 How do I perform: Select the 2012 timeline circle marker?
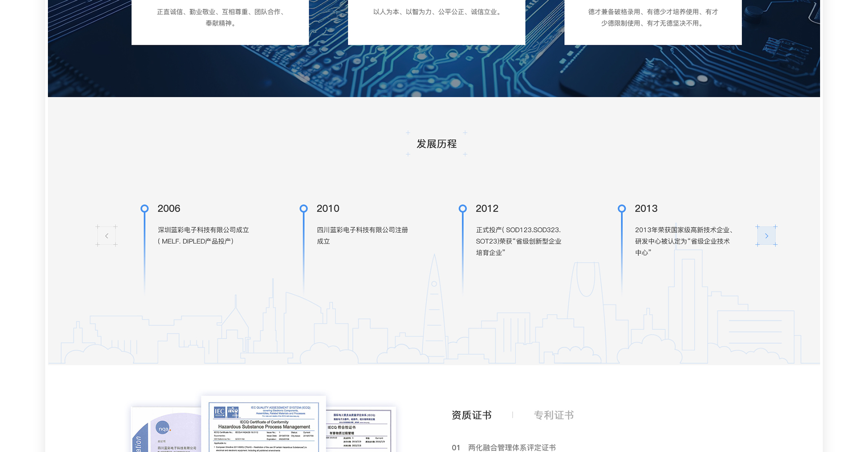[x=462, y=208]
